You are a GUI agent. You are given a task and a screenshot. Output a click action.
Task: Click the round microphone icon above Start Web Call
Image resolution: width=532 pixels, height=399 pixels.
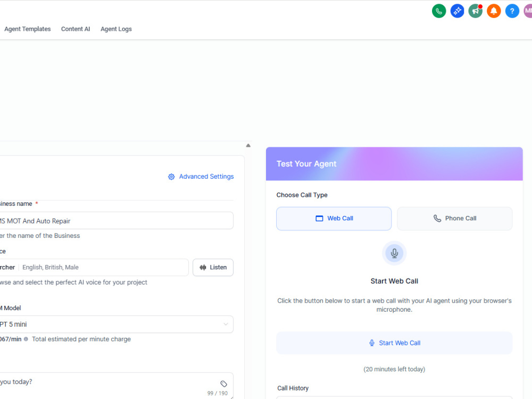(x=394, y=253)
